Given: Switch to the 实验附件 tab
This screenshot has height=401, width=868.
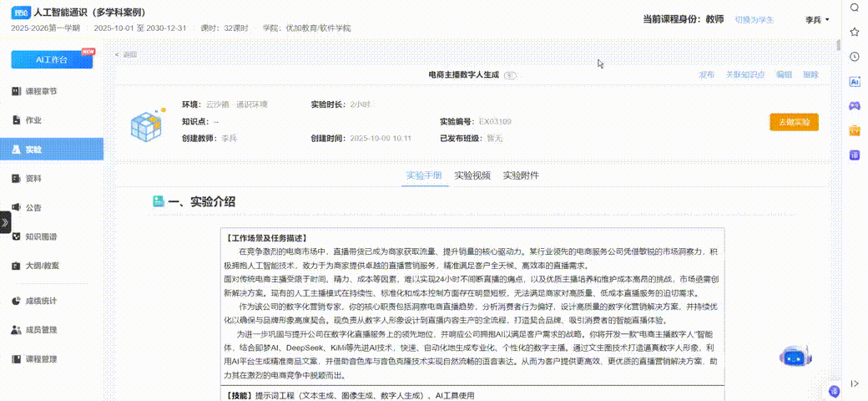Looking at the screenshot, I should tap(521, 175).
